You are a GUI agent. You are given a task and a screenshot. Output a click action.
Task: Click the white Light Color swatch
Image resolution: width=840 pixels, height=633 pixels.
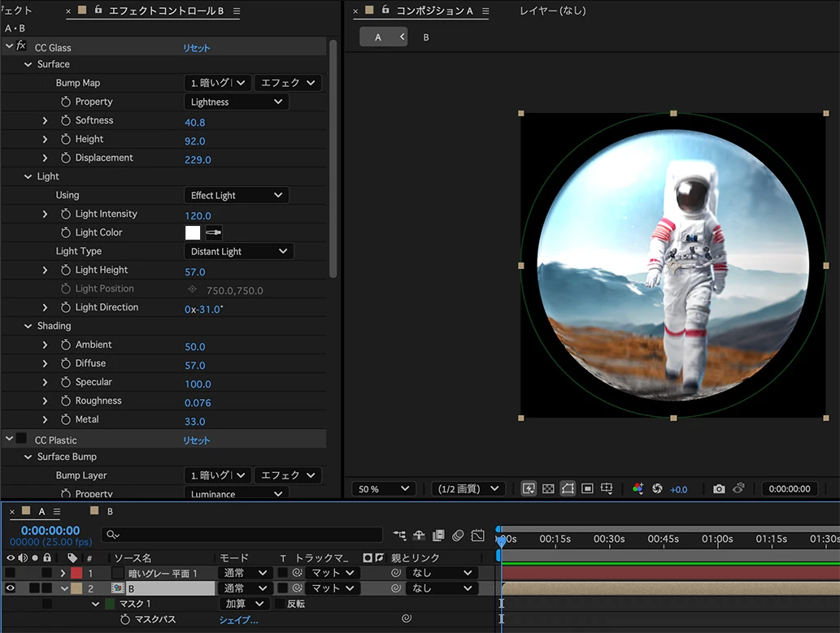pyautogui.click(x=193, y=233)
